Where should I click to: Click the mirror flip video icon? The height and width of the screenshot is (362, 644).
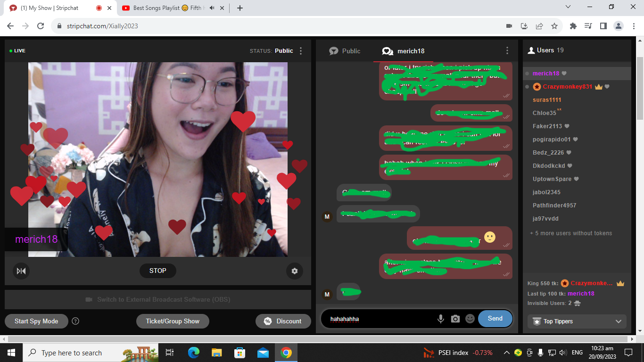[x=21, y=271]
